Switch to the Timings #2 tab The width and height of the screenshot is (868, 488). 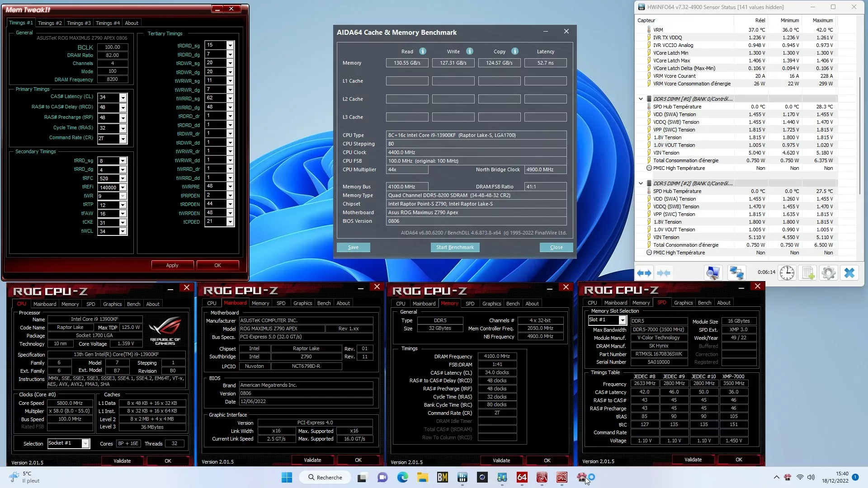[50, 23]
